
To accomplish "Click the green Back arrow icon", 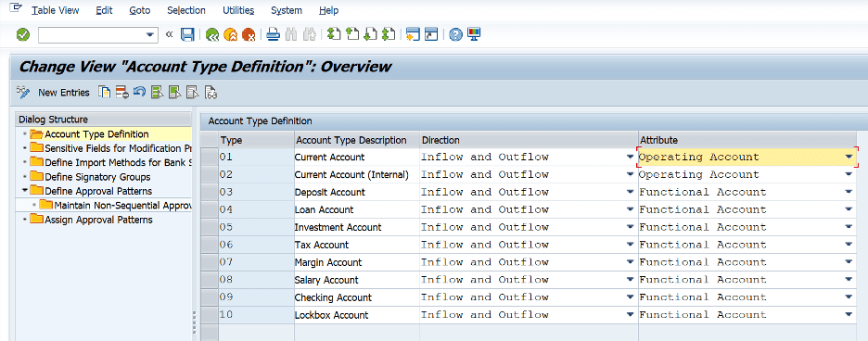I will click(x=211, y=35).
